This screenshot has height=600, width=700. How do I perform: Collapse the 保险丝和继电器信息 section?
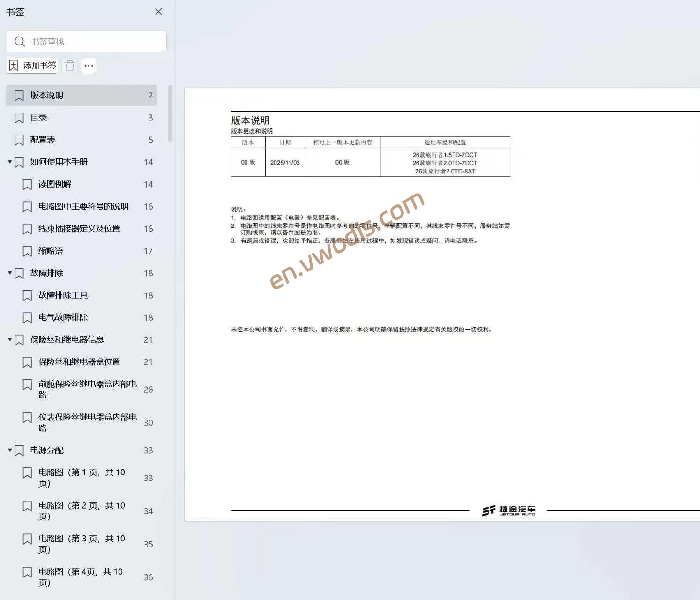point(10,339)
